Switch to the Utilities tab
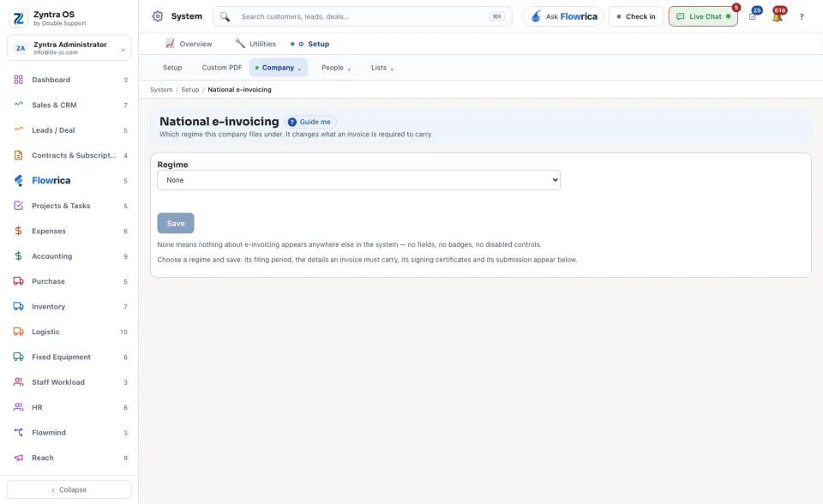Screen dimensions: 823x504 pyautogui.click(x=255, y=44)
